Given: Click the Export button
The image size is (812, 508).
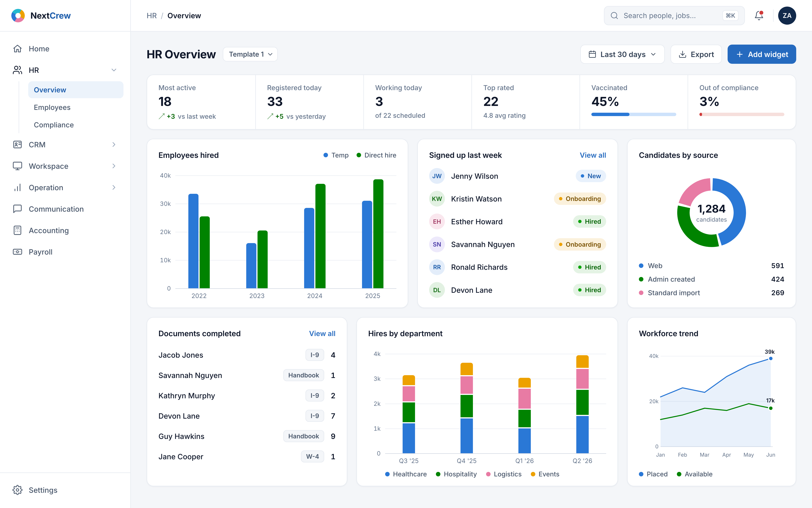Looking at the screenshot, I should point(696,54).
